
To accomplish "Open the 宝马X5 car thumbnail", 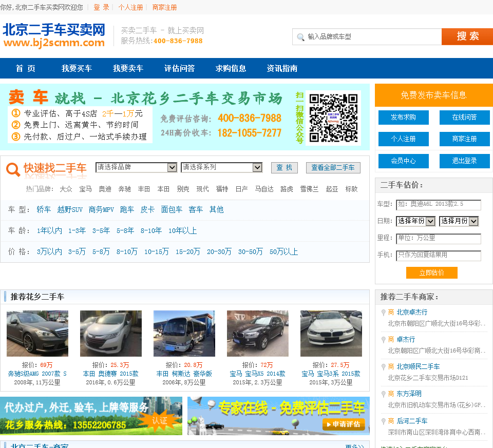I will (x=257, y=334).
